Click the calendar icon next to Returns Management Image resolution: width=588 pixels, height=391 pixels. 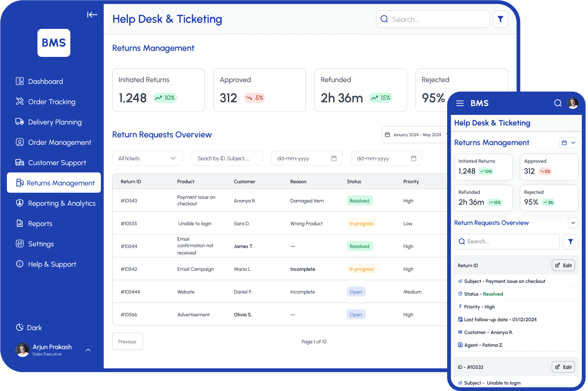click(564, 142)
